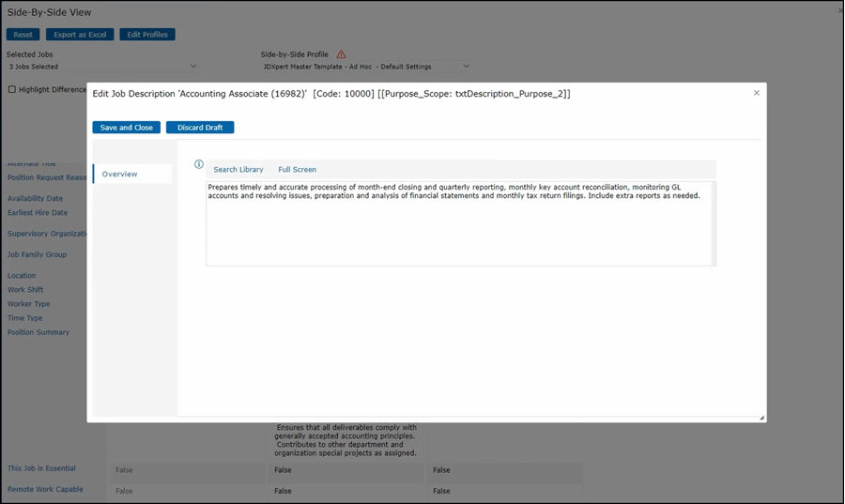Open Edit Profiles
The height and width of the screenshot is (504, 845).
pyautogui.click(x=147, y=35)
